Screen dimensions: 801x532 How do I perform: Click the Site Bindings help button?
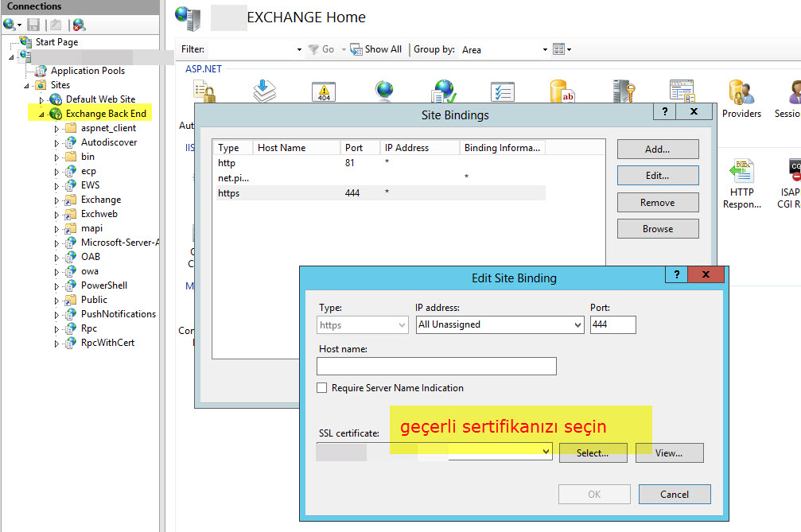tap(665, 111)
